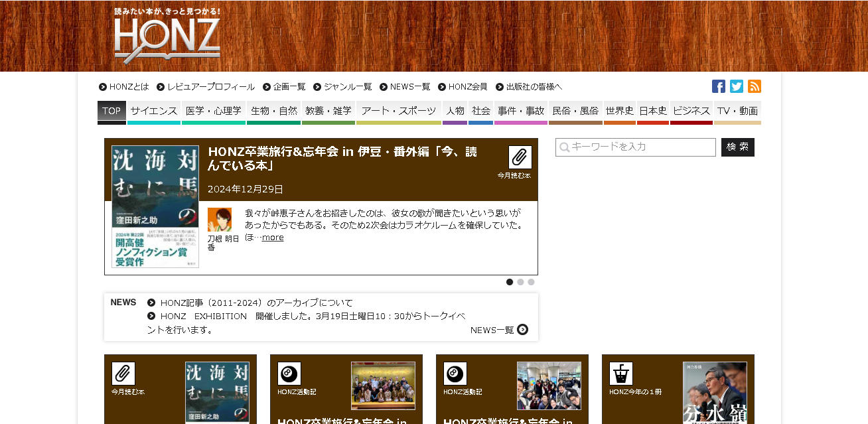The width and height of the screenshot is (868, 424).
Task: Switch to the ビジネス category tab
Action: click(x=691, y=111)
